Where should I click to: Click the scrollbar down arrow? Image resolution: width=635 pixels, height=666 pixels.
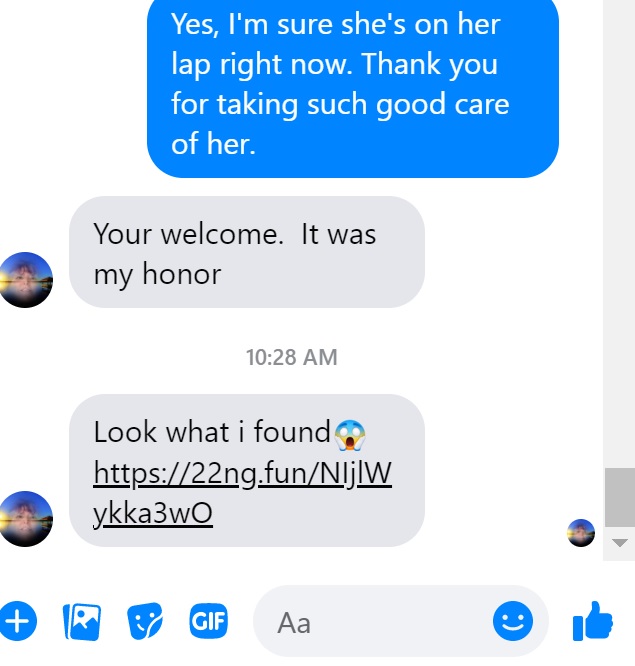pyautogui.click(x=620, y=543)
